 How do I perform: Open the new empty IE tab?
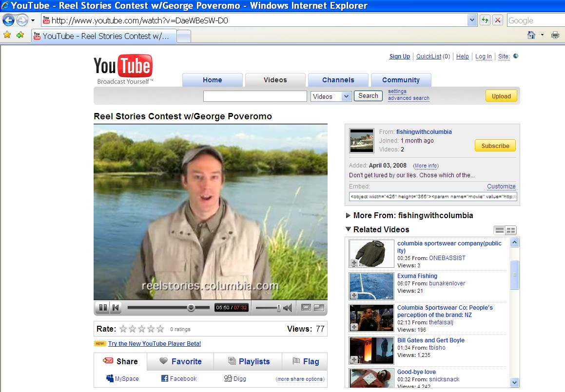tap(184, 37)
